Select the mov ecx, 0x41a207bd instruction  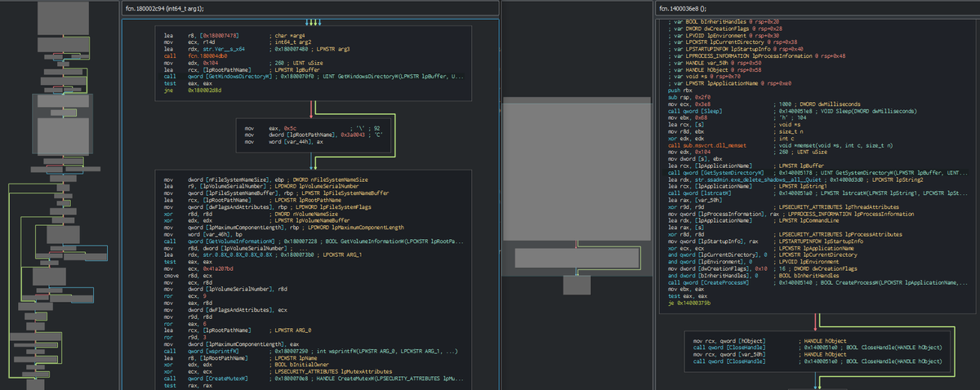click(x=198, y=268)
